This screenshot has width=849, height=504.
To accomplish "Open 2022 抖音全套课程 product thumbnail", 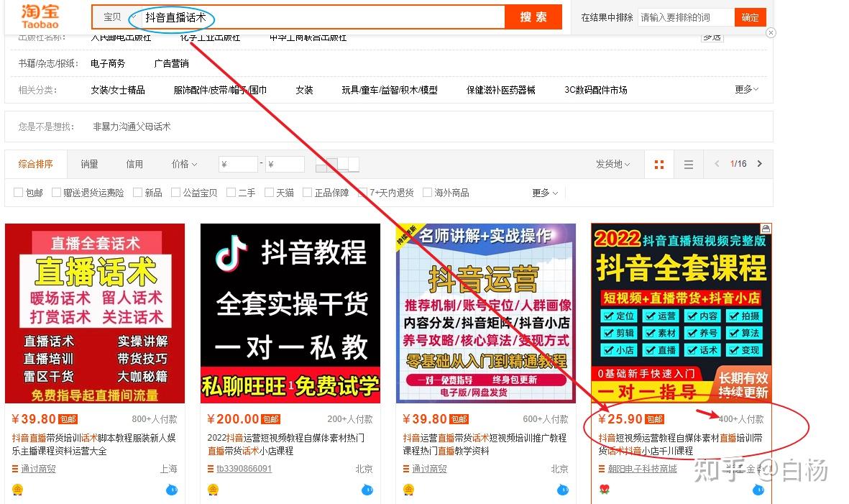I will point(682,313).
